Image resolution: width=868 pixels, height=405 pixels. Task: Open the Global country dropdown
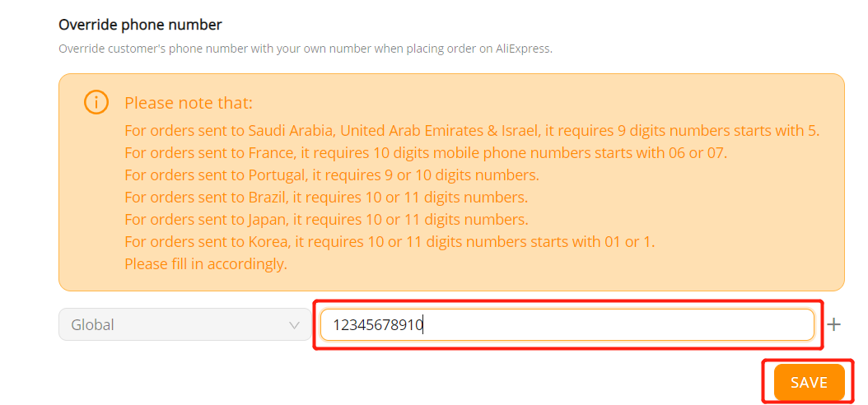pos(185,324)
